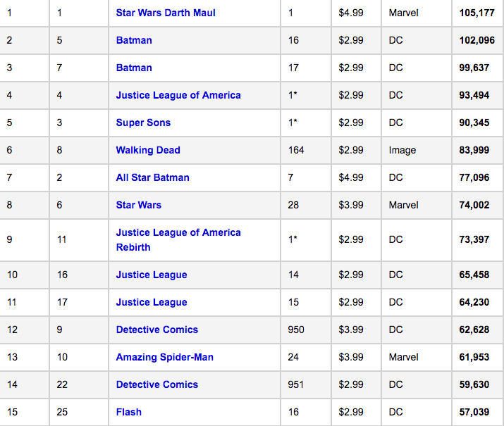Image resolution: width=504 pixels, height=426 pixels.
Task: Click the Batman link in the issue 17 row
Action: click(134, 68)
